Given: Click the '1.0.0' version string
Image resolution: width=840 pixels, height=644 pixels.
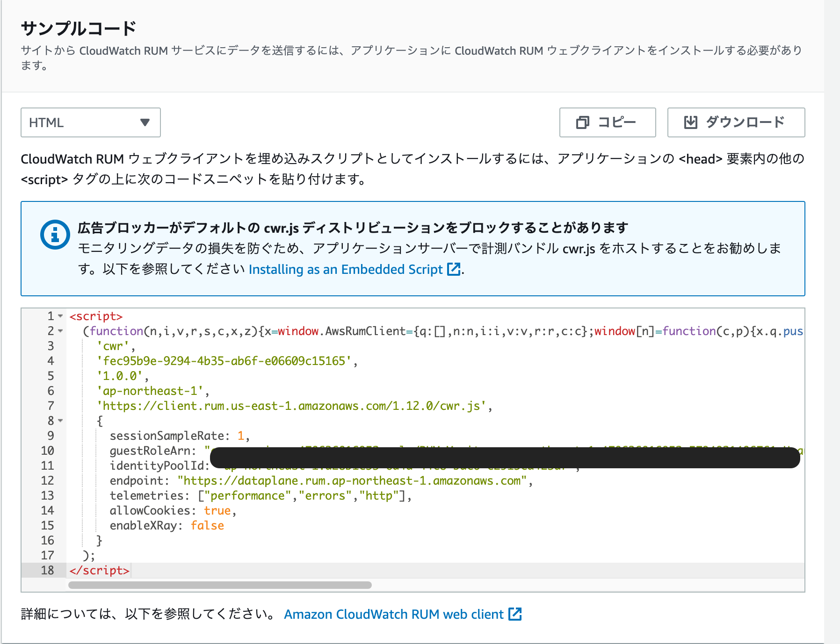Looking at the screenshot, I should coord(119,376).
